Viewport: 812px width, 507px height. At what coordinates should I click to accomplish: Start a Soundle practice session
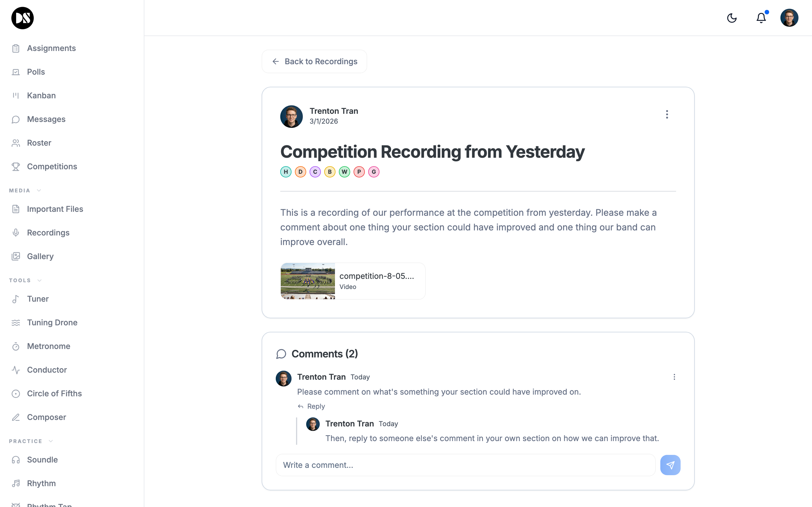pyautogui.click(x=42, y=459)
